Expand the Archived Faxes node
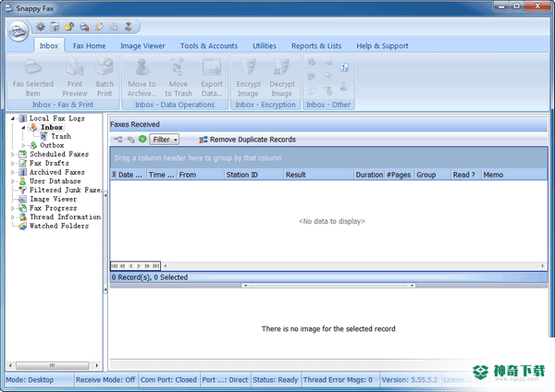 point(13,172)
